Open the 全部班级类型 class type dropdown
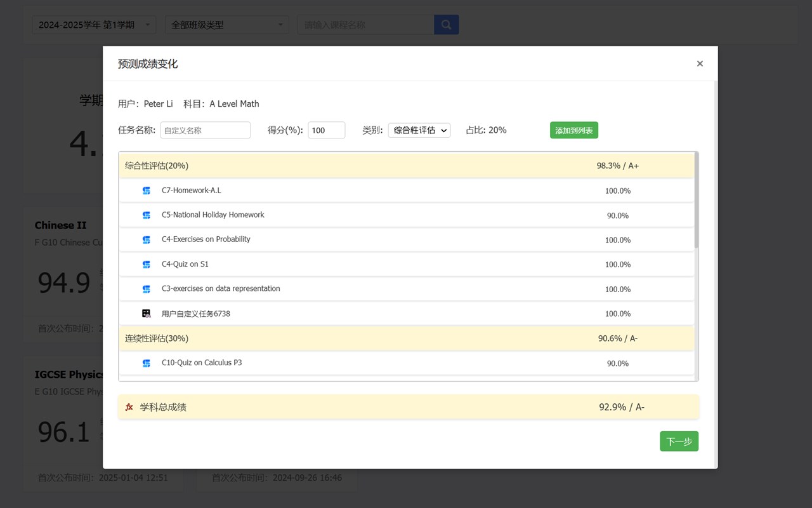812x508 pixels. point(226,25)
